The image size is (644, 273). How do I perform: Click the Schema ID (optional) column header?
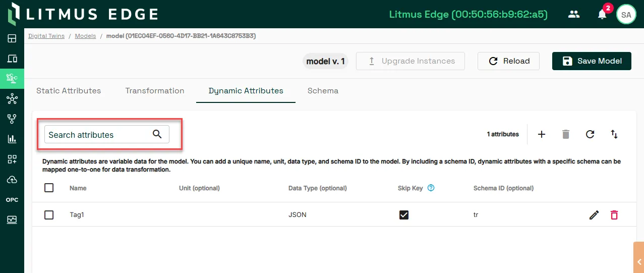(503, 188)
